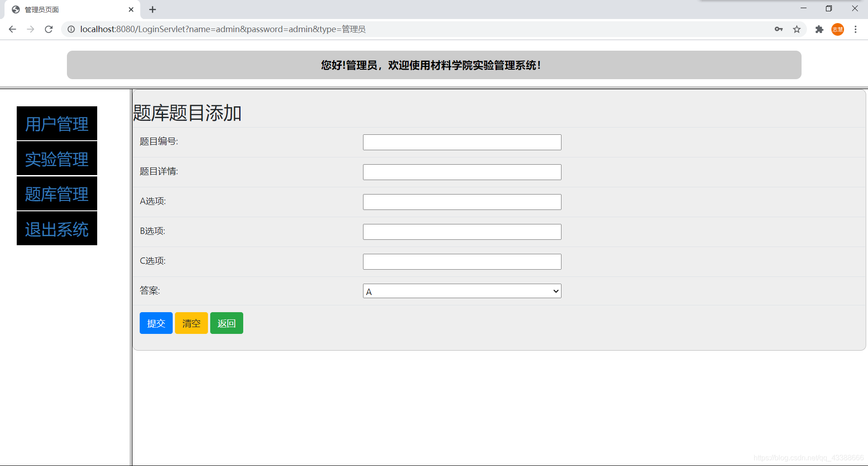The height and width of the screenshot is (466, 868).
Task: Click the C选项: label
Action: [x=153, y=261]
